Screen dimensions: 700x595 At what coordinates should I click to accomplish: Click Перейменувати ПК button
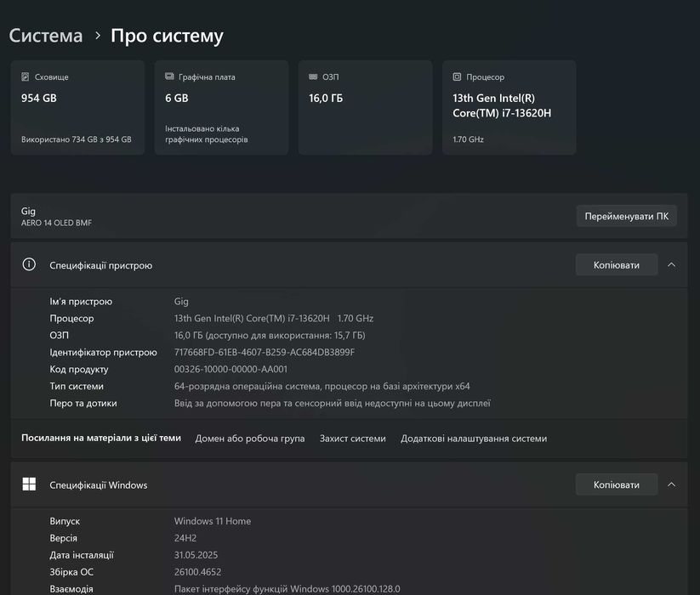tap(626, 216)
